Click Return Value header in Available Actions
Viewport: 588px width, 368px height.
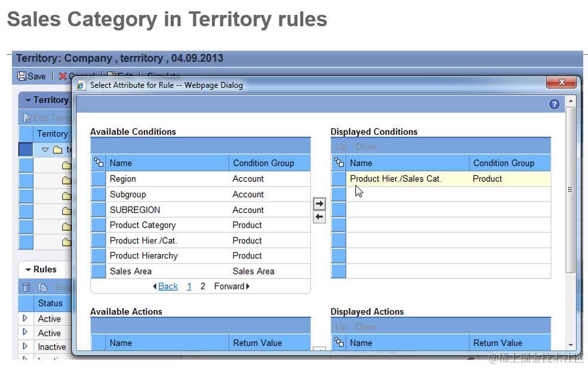[270, 343]
